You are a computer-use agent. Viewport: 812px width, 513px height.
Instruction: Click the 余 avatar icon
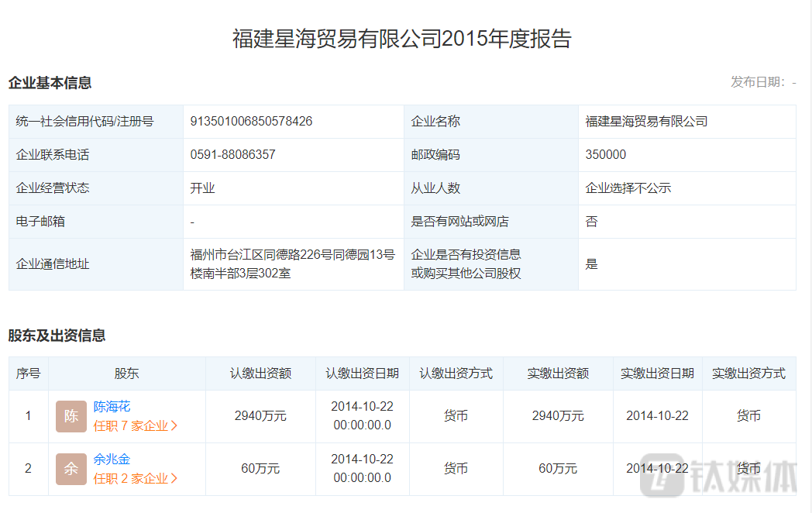coord(71,469)
